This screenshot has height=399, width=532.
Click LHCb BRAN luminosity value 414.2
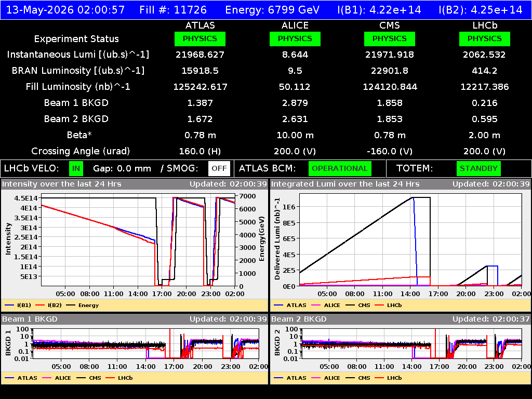click(485, 71)
